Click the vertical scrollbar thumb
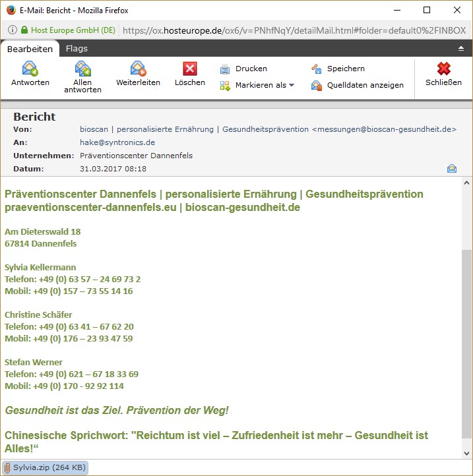The height and width of the screenshot is (476, 473). click(x=467, y=343)
